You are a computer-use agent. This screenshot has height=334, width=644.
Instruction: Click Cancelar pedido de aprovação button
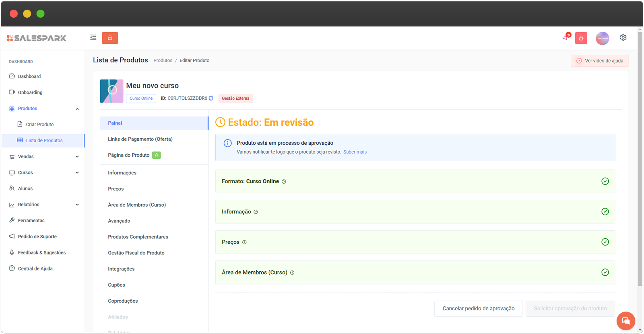click(478, 309)
